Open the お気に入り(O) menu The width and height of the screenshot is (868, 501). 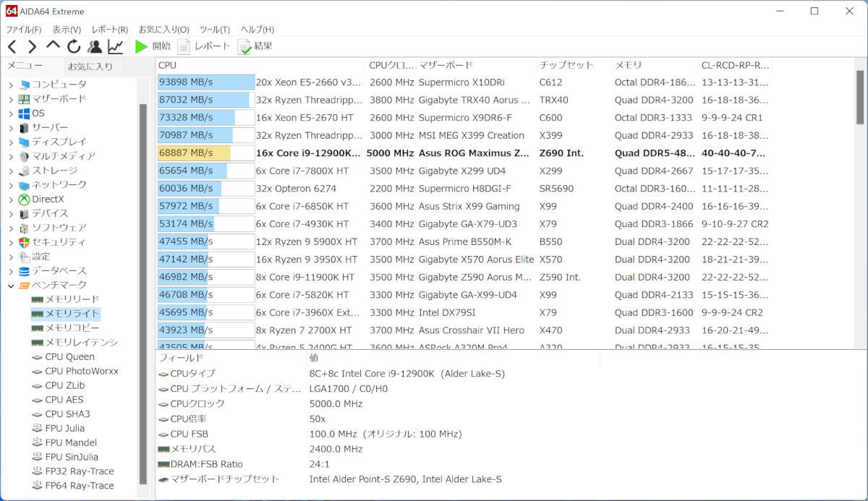tap(164, 30)
